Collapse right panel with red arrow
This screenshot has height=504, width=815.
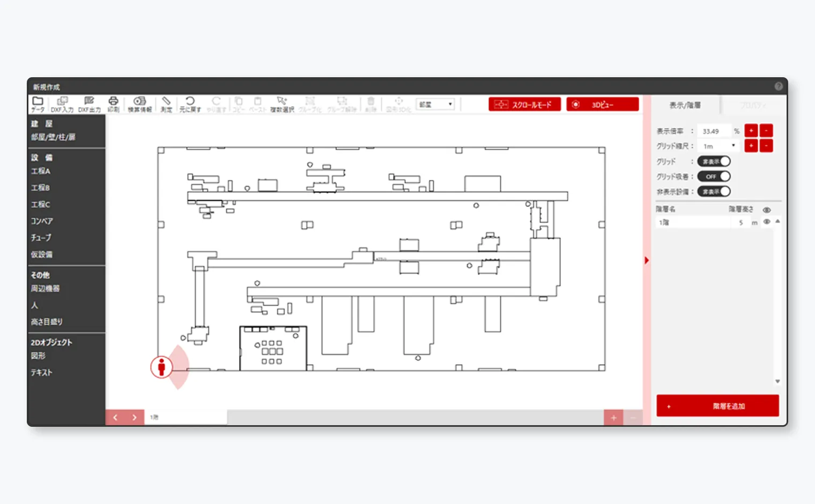coord(647,260)
